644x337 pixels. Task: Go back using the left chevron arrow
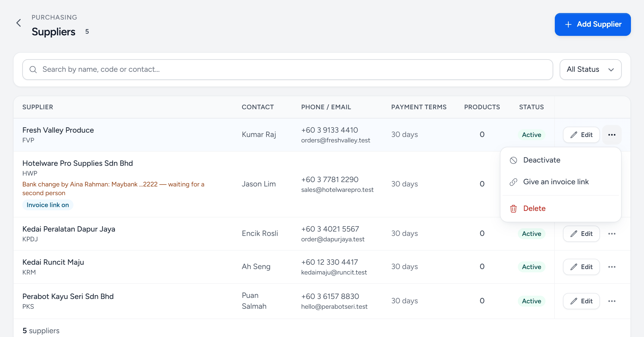click(18, 23)
